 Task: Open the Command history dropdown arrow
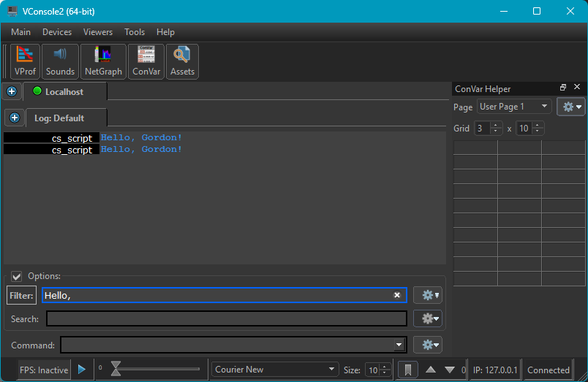tap(399, 345)
